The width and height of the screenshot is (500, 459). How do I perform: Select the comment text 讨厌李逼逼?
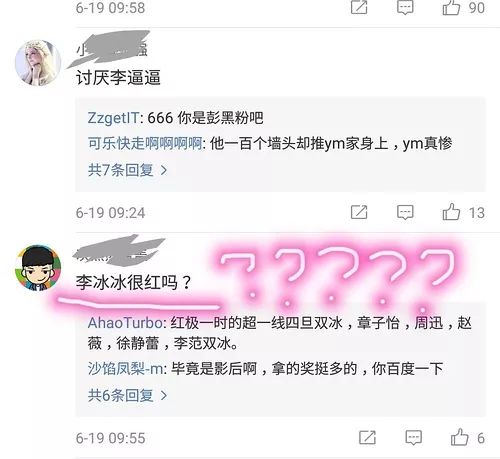(x=118, y=78)
